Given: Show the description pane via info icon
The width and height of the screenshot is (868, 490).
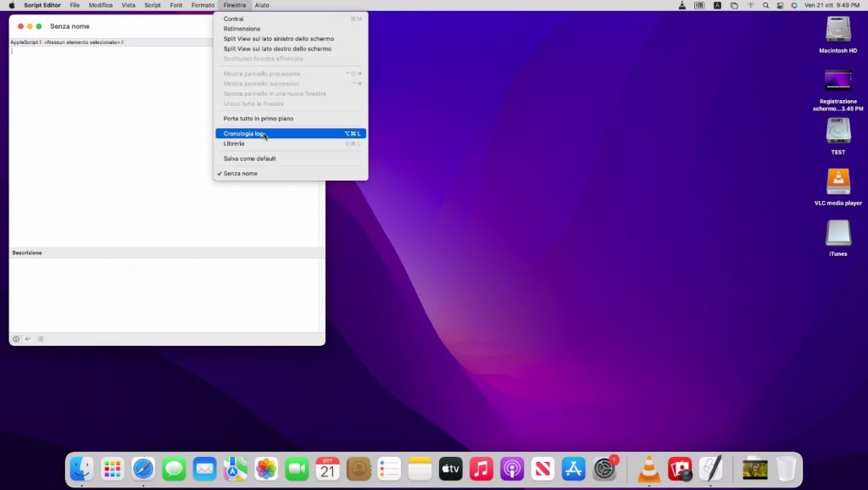Looking at the screenshot, I should [x=15, y=339].
